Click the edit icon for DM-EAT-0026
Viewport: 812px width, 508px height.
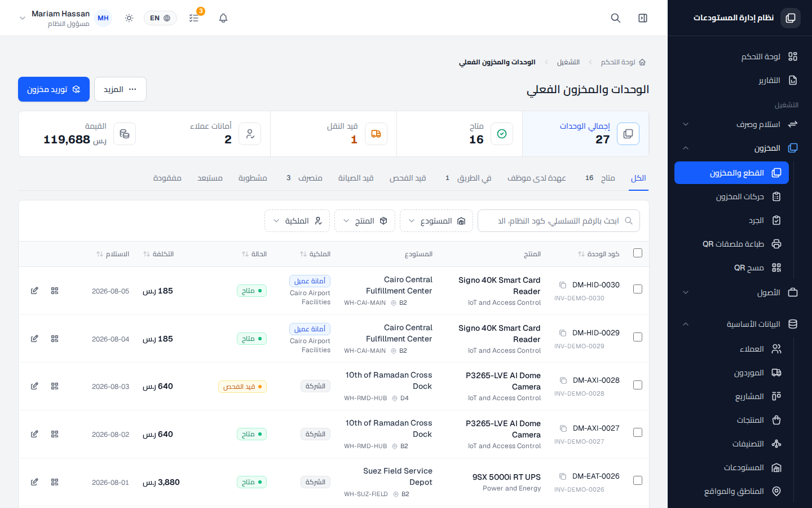coord(34,482)
